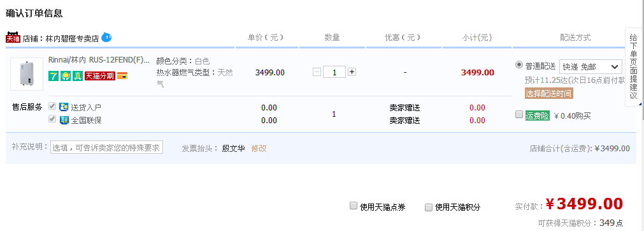Open the 给下单页面提建议 side tab

tap(634, 67)
